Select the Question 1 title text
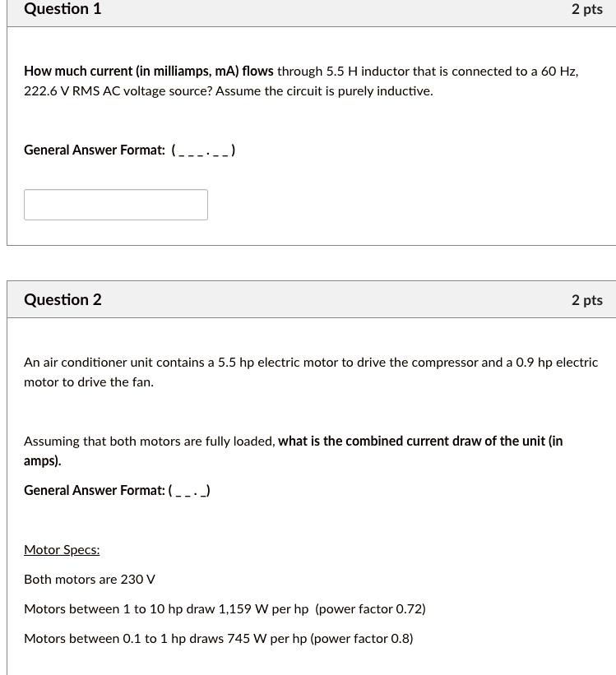 point(63,9)
